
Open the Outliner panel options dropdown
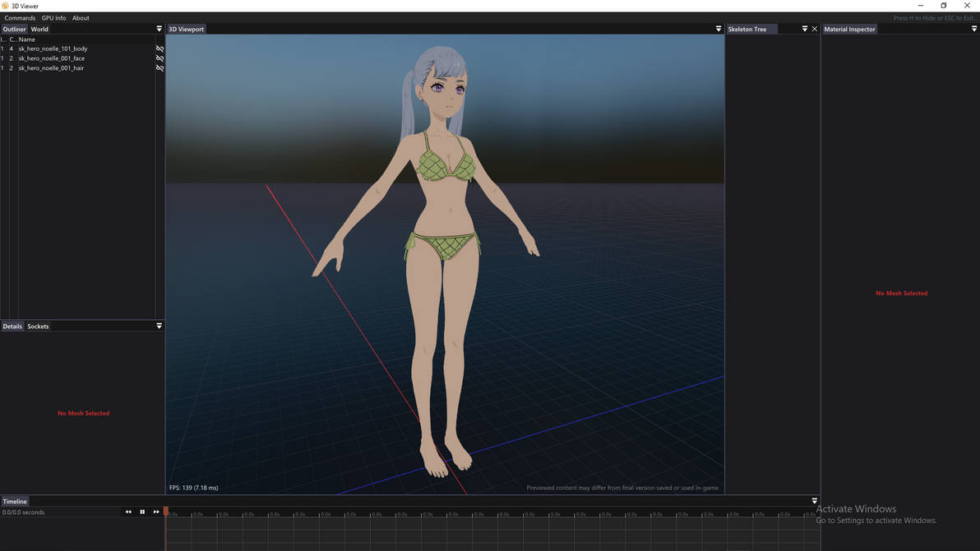pyautogui.click(x=159, y=29)
